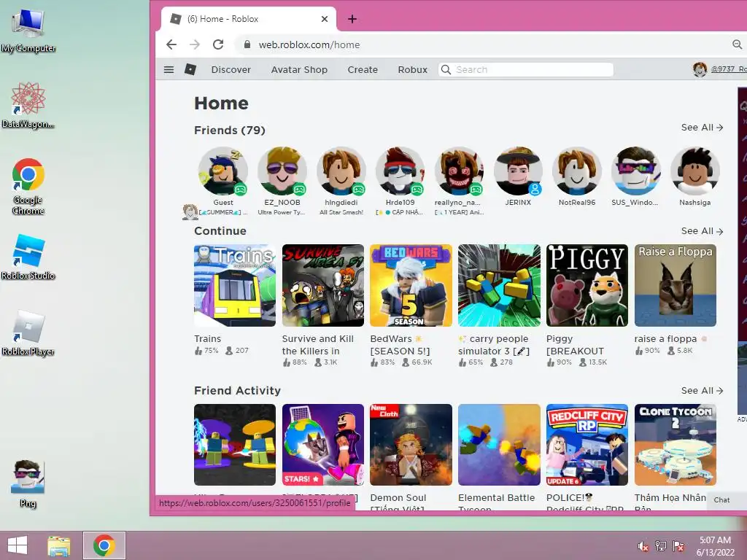Viewport: 747px width, 560px height.
Task: Open the Roblox hamburger navigation menu
Action: (169, 69)
